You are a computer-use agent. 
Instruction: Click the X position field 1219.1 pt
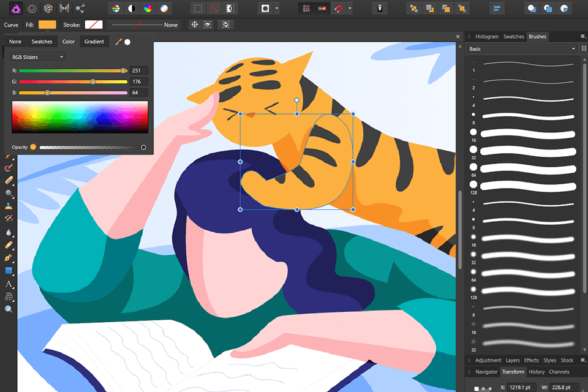pyautogui.click(x=522, y=388)
